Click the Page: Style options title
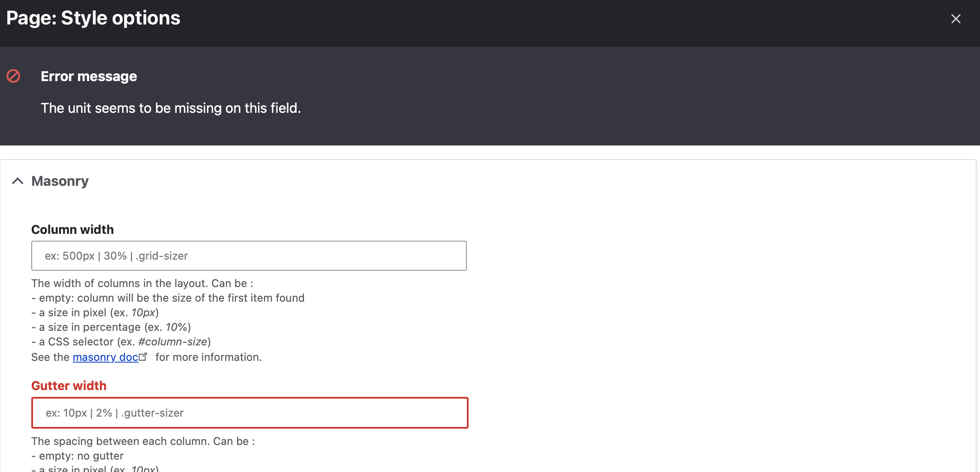Image resolution: width=980 pixels, height=472 pixels. [94, 18]
